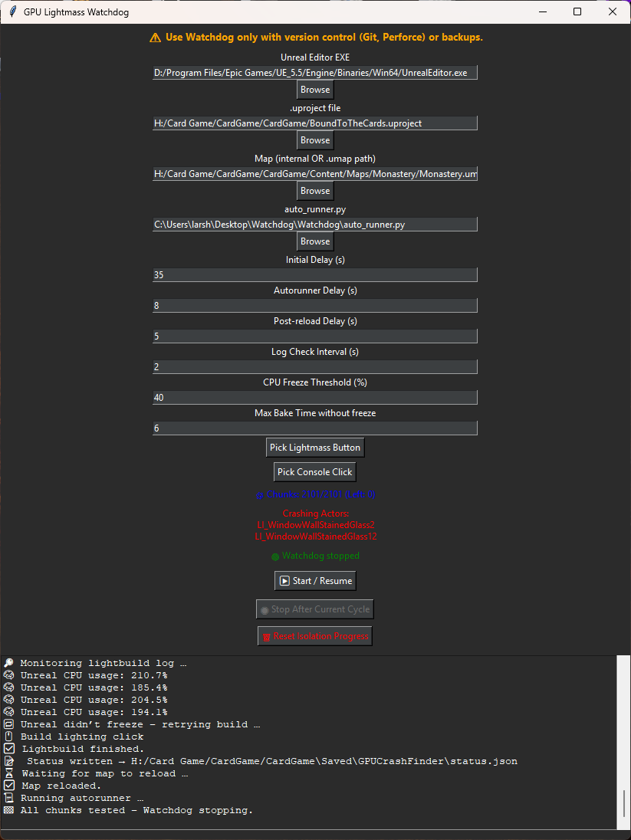
Task: Click the Max Bake Time without freeze field
Action: 315,428
